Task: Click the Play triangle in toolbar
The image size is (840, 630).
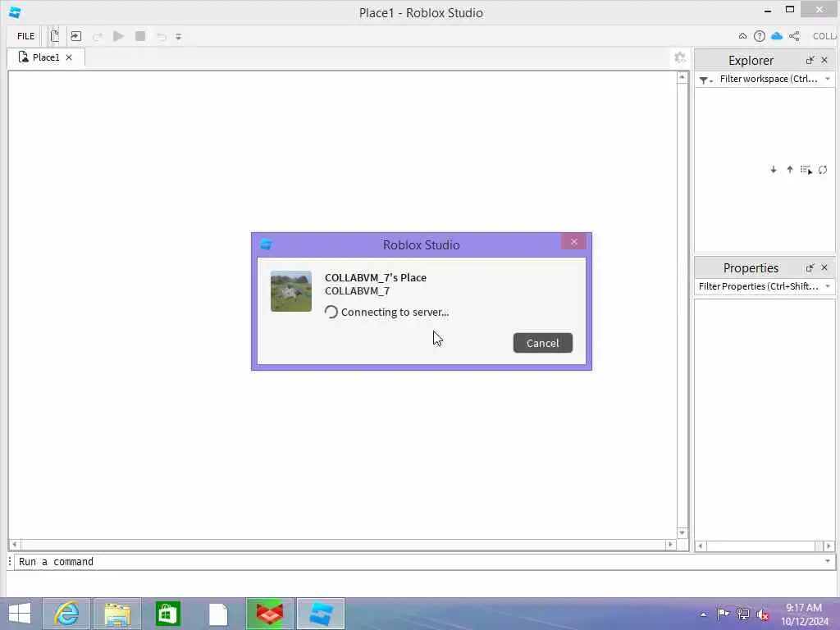Action: point(119,36)
